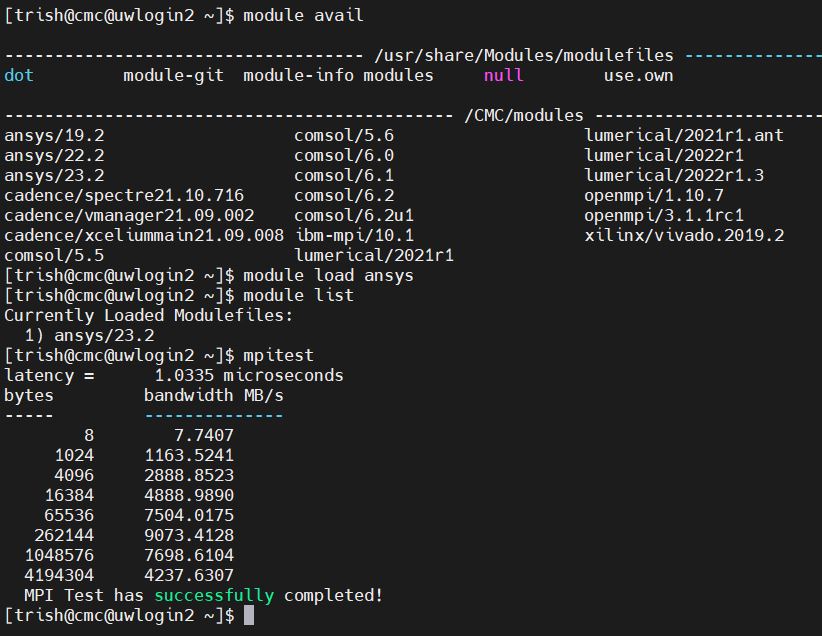Image resolution: width=822 pixels, height=636 pixels.
Task: Click the cyan 'dot' modulefile
Action: [x=19, y=75]
